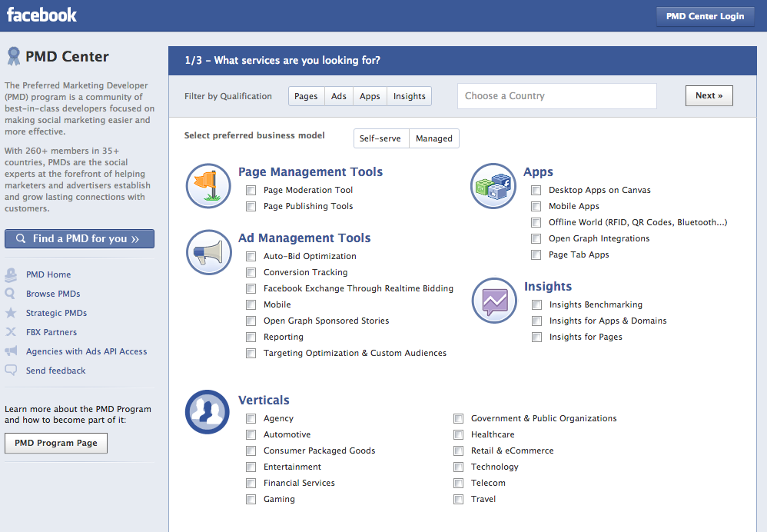Open the PMD Program Page

coord(55,443)
